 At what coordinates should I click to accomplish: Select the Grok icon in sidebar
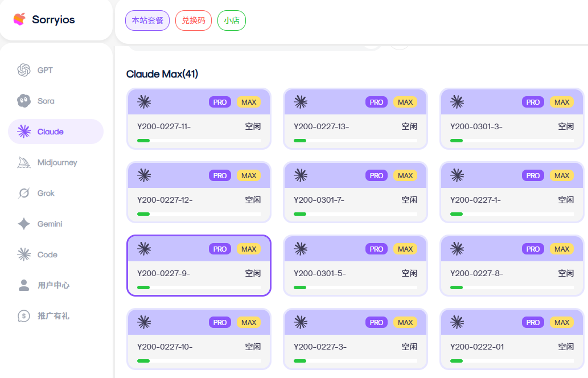click(x=24, y=193)
